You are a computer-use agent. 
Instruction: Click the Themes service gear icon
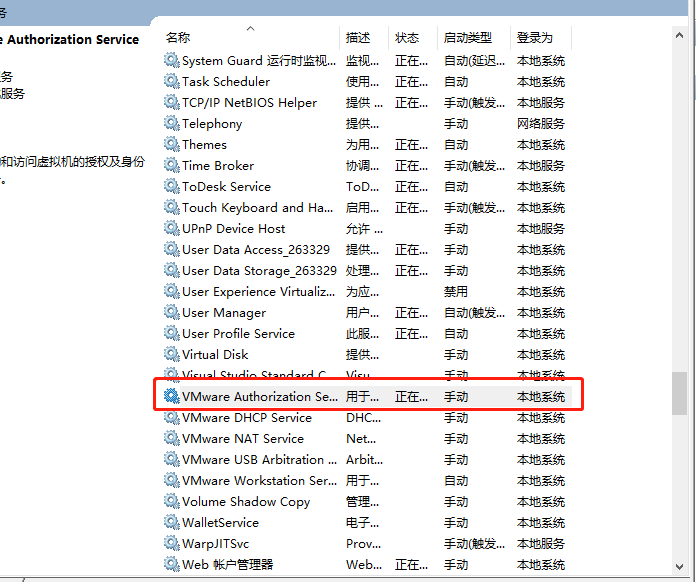pyautogui.click(x=171, y=144)
